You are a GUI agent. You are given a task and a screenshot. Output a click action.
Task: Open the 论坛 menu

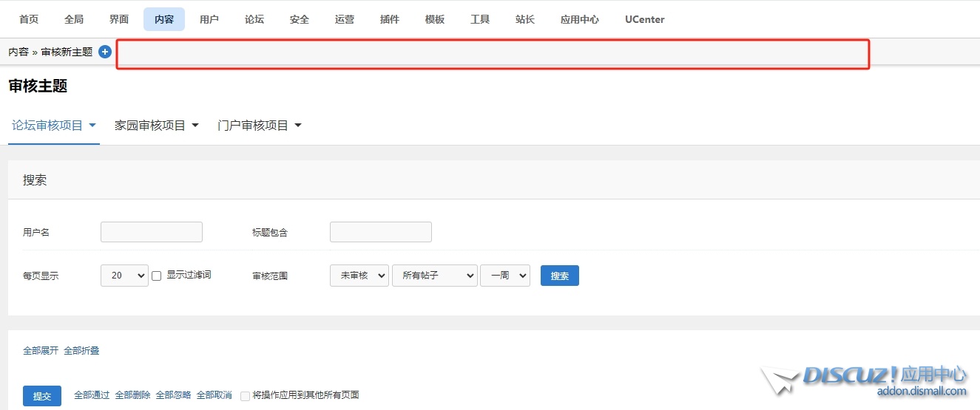254,19
